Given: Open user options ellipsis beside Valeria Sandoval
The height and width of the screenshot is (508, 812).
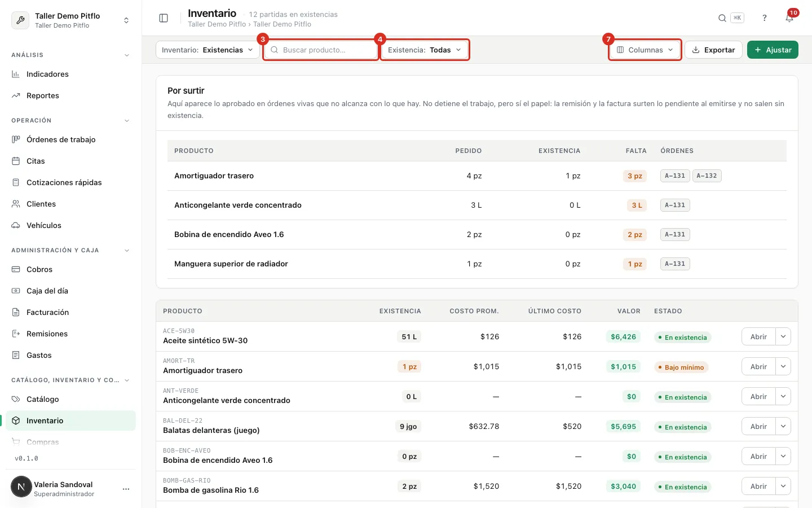Looking at the screenshot, I should [126, 489].
